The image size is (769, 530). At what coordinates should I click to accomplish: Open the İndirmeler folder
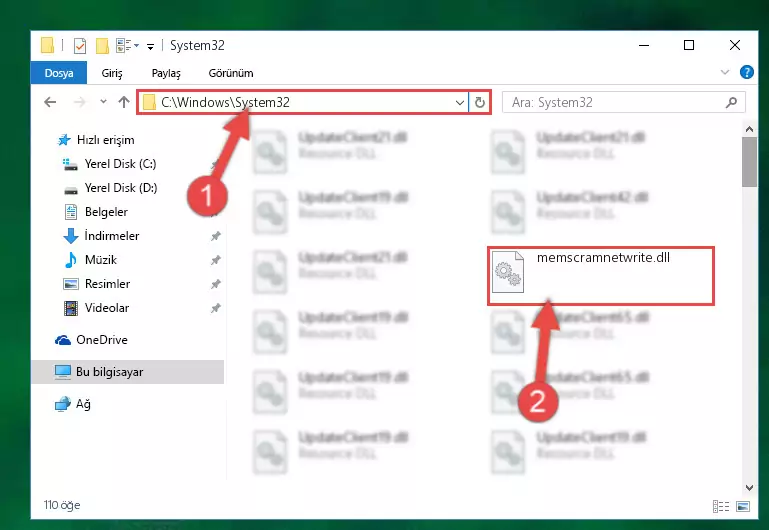point(112,236)
